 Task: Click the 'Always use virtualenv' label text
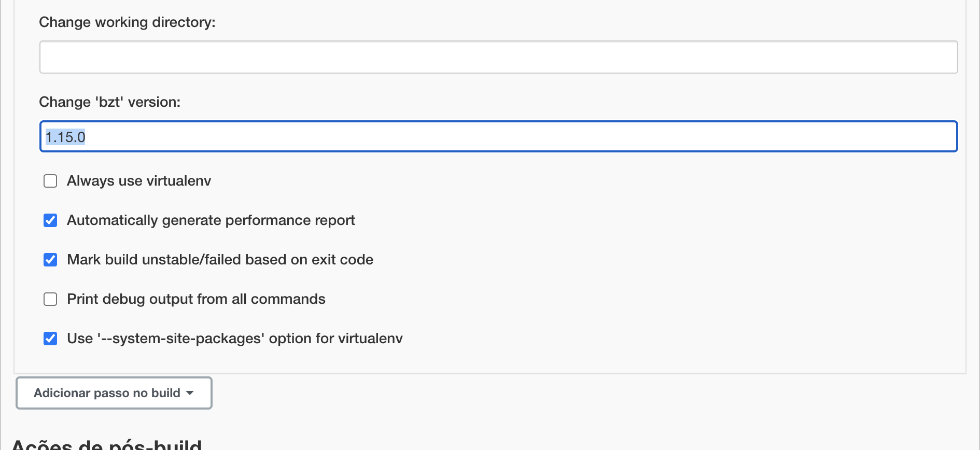pos(139,181)
